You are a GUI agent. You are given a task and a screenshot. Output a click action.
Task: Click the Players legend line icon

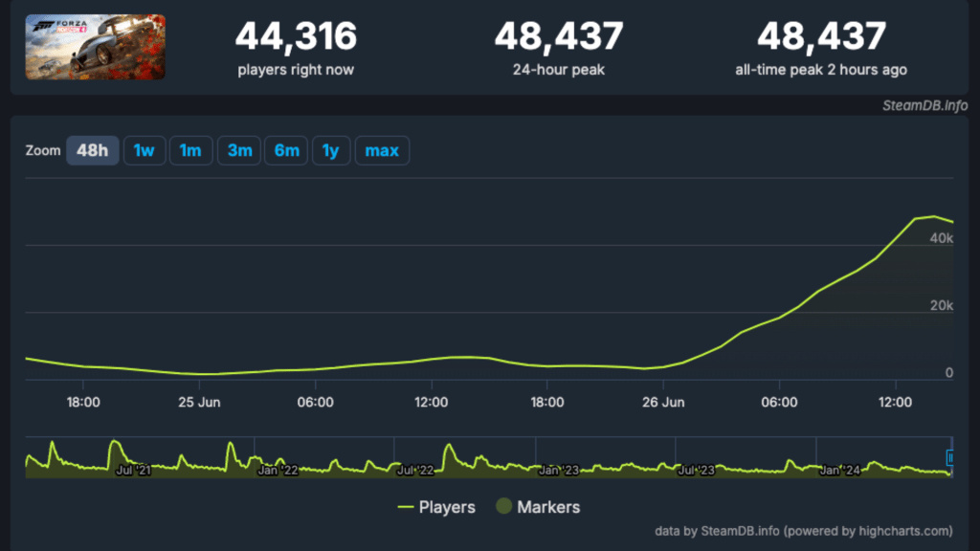coord(406,507)
